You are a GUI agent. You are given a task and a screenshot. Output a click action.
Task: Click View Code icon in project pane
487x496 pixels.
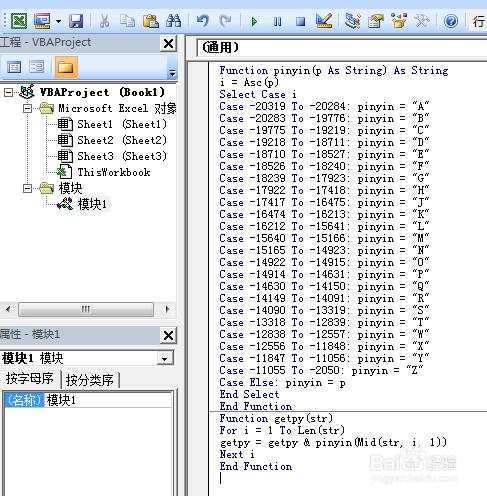click(x=14, y=67)
